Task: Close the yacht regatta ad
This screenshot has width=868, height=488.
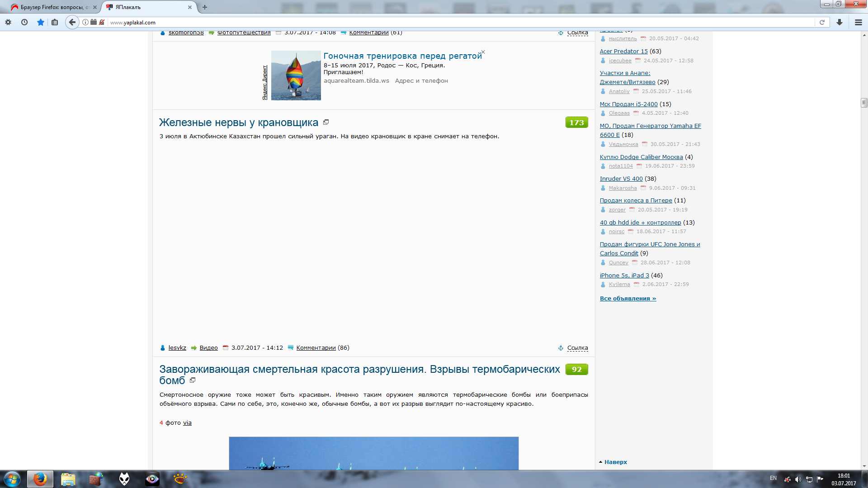Action: [x=483, y=52]
